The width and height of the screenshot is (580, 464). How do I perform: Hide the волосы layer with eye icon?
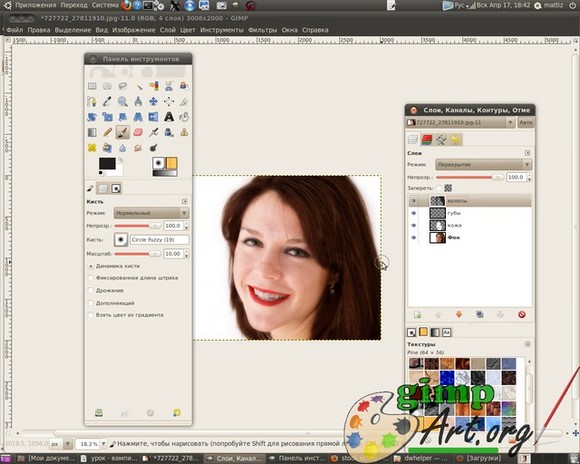click(x=414, y=201)
